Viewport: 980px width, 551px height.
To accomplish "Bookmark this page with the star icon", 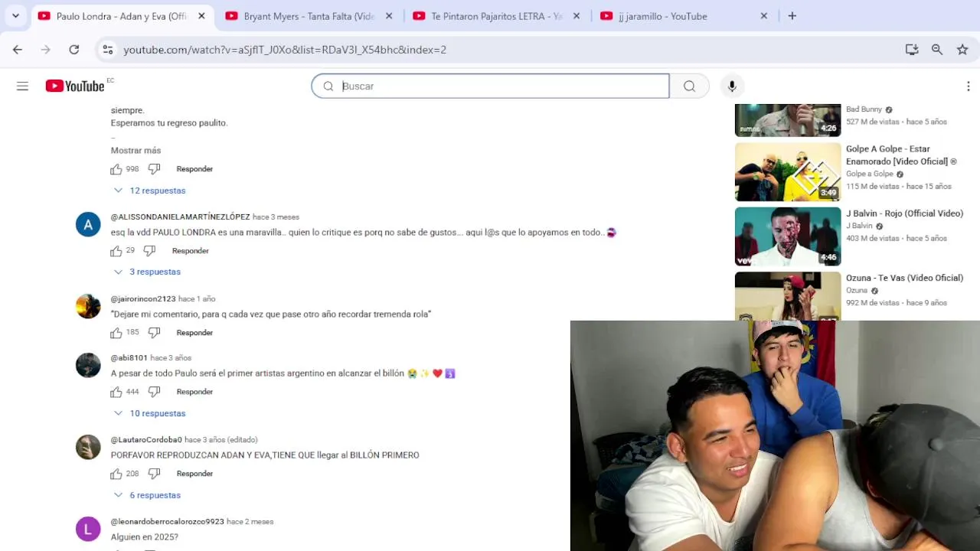I will tap(962, 50).
